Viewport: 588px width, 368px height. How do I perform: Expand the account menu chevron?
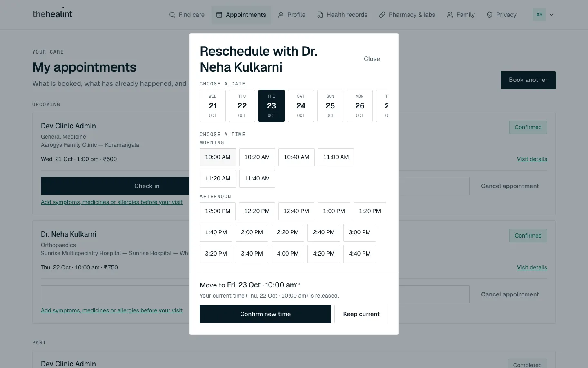[x=552, y=15]
